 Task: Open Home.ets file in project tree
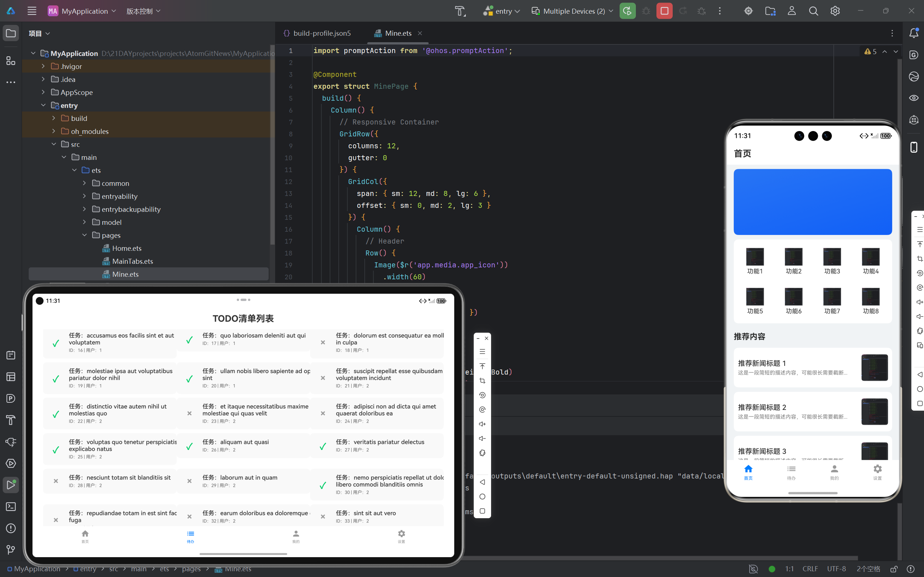[126, 248]
